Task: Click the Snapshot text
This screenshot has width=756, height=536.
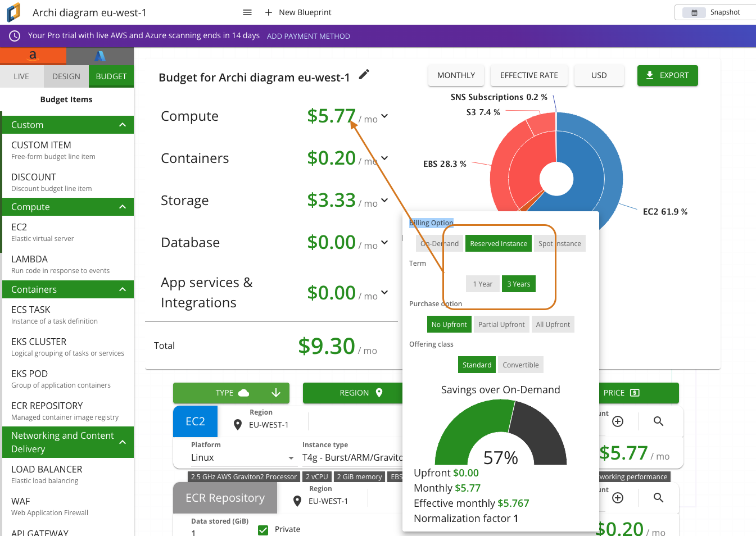Action: pyautogui.click(x=725, y=12)
